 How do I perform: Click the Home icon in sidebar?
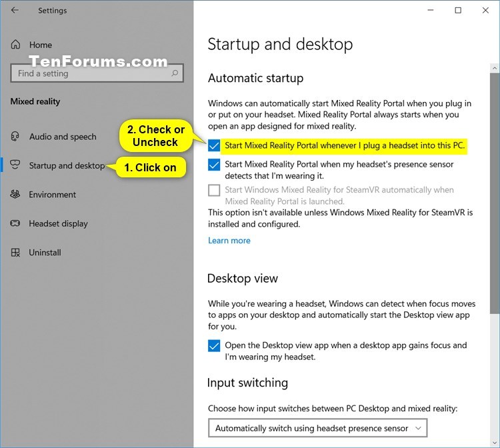15,45
